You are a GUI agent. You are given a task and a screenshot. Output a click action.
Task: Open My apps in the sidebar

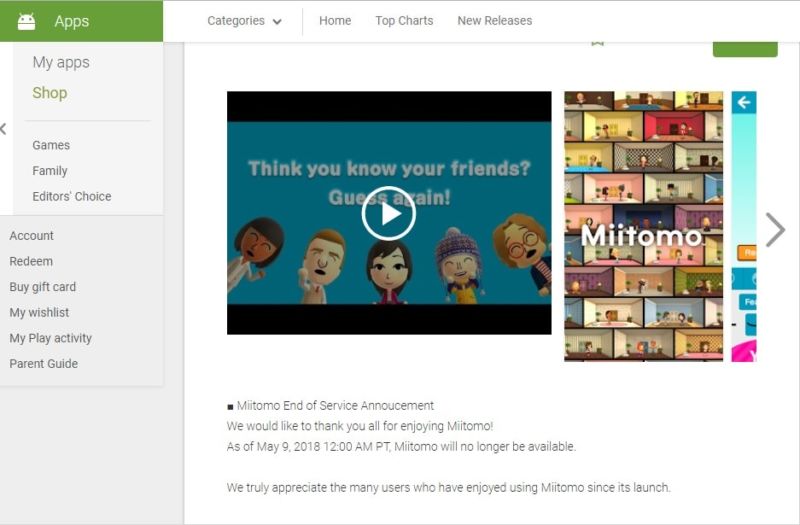tap(61, 62)
